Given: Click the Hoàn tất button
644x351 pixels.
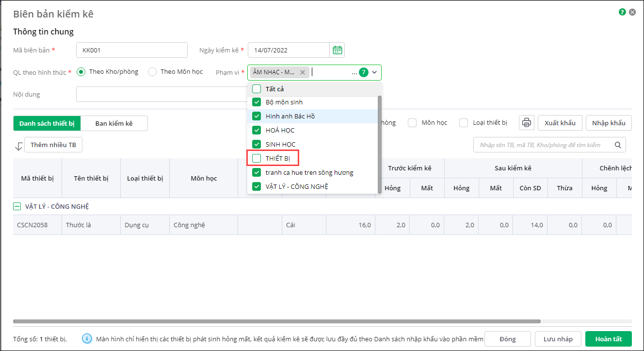Looking at the screenshot, I should [609, 339].
